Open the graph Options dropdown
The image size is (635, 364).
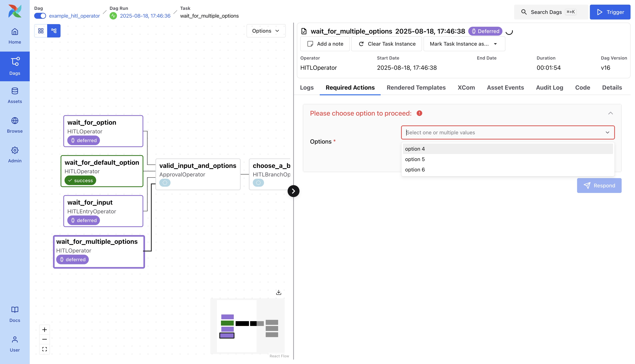(x=266, y=31)
